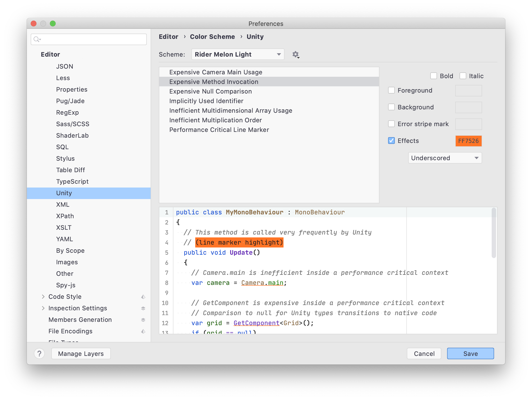Screen dimensions: 532x400
Task: Click the Save button
Action: [x=470, y=353]
